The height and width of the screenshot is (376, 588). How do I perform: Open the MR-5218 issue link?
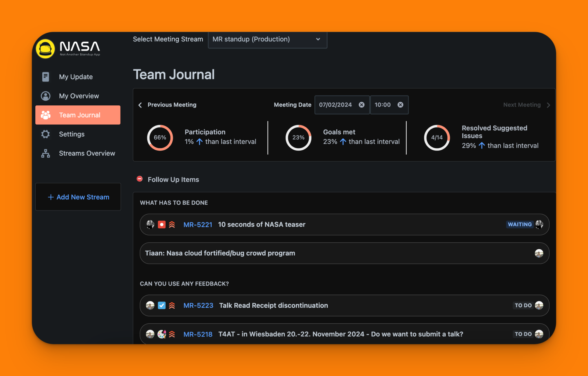(198, 334)
